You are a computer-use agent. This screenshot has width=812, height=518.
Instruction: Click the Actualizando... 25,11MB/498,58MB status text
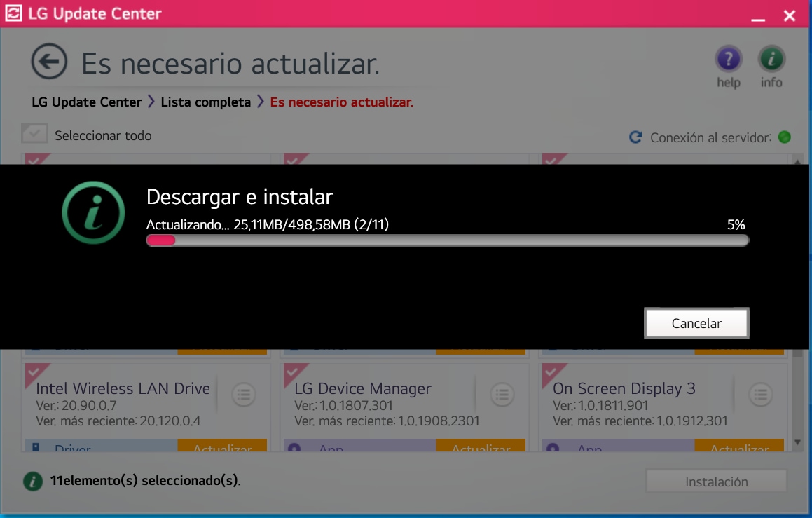coord(267,224)
